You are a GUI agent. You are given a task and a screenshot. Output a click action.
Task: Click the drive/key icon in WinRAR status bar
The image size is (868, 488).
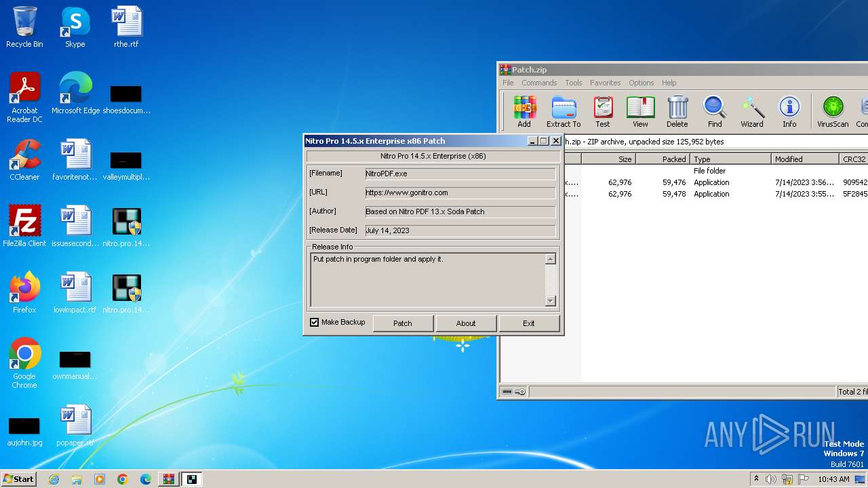click(514, 392)
